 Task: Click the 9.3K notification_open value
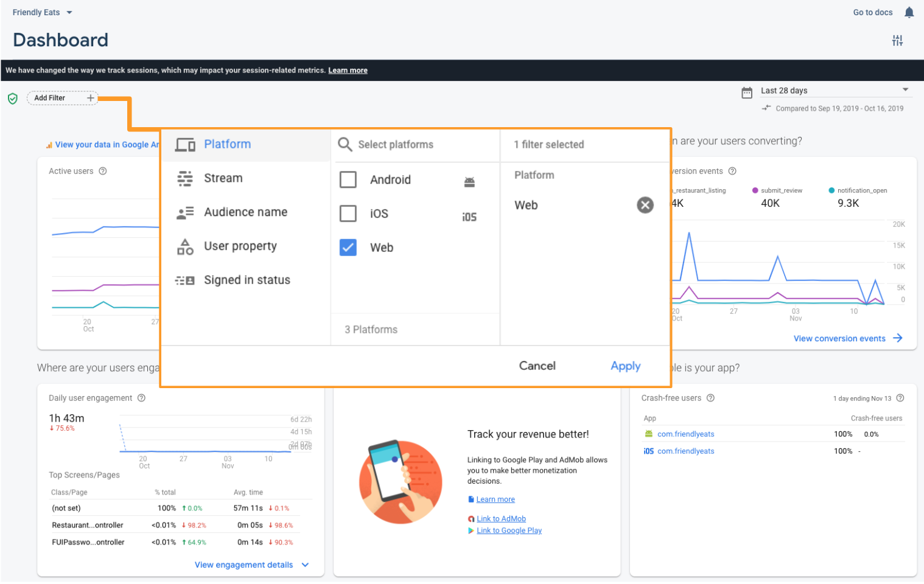pyautogui.click(x=848, y=203)
